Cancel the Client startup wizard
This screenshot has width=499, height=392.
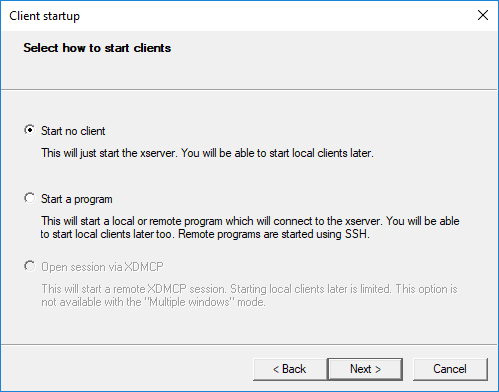[x=450, y=369]
